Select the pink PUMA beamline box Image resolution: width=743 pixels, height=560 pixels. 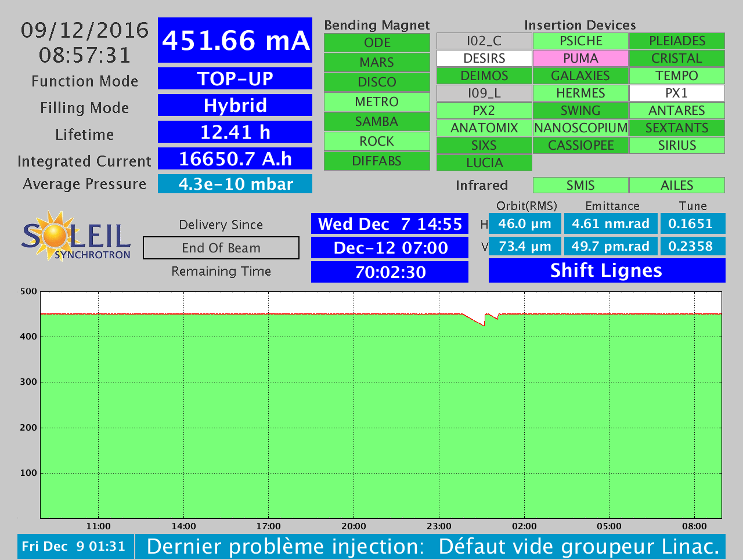click(580, 59)
